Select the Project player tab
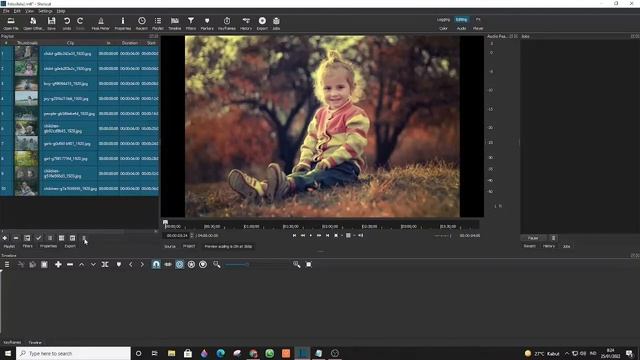This screenshot has width=640, height=360. click(x=189, y=247)
